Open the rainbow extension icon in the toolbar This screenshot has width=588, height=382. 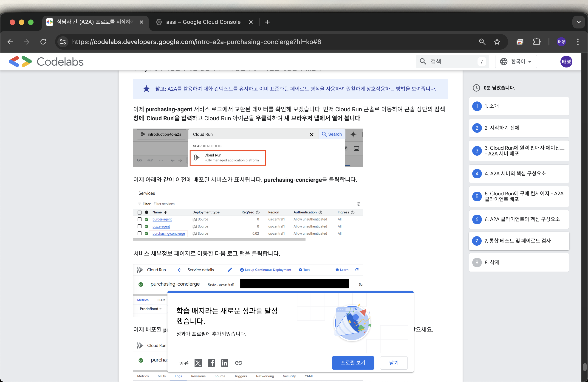[x=520, y=42]
